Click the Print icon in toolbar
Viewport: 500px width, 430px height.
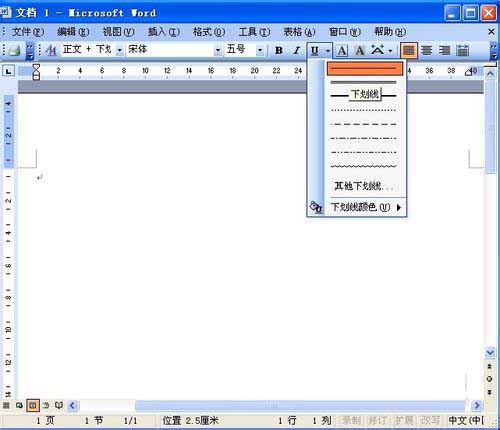pos(15,51)
